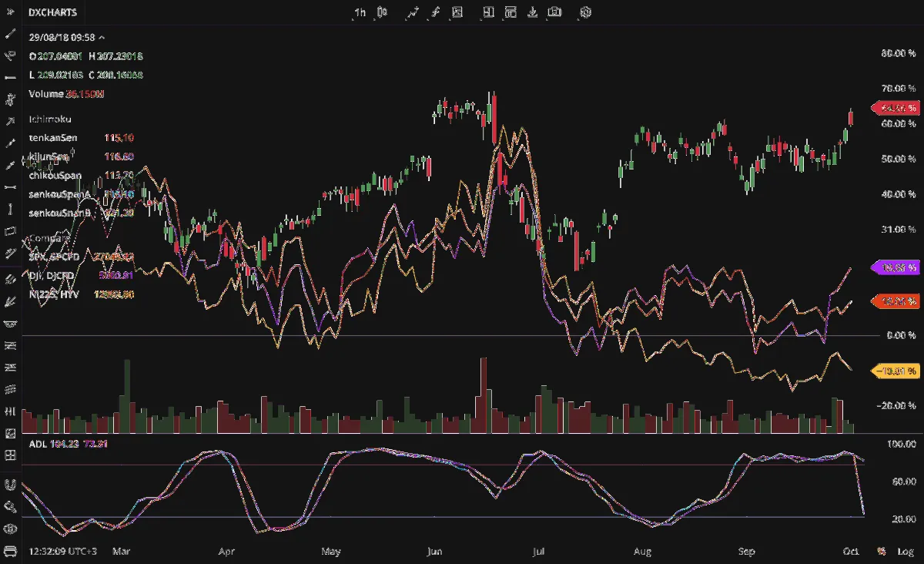Select the arrow drawing tool
The image size is (924, 564).
[10, 122]
